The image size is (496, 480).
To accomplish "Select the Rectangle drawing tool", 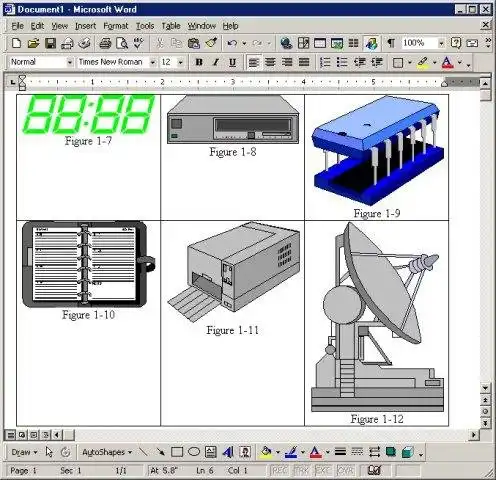I will [x=177, y=452].
